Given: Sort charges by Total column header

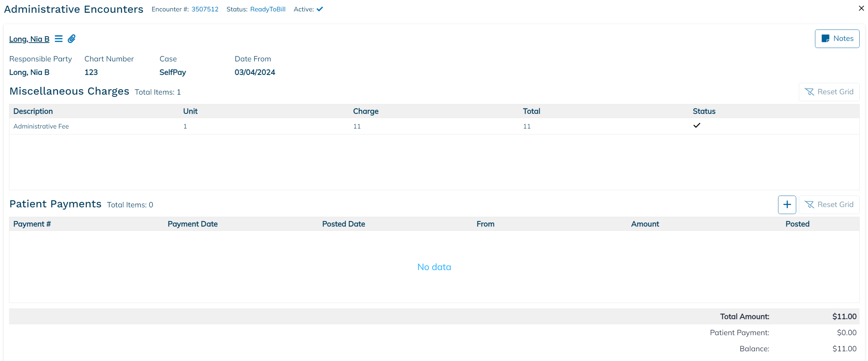Looking at the screenshot, I should [531, 111].
